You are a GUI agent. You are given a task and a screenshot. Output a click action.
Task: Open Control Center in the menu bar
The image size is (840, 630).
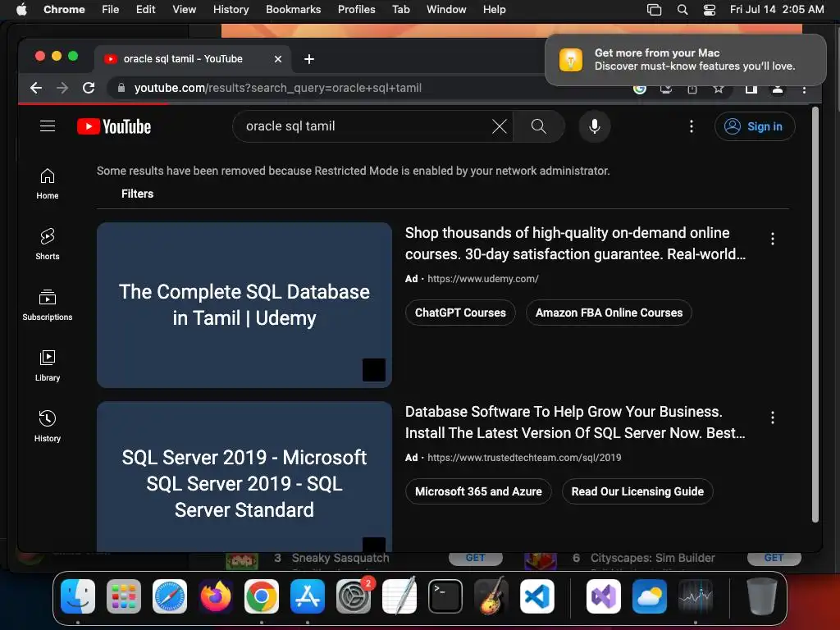point(710,10)
